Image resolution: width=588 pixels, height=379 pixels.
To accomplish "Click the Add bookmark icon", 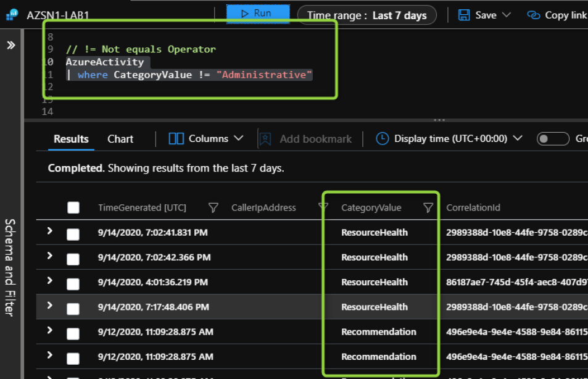I will [265, 139].
